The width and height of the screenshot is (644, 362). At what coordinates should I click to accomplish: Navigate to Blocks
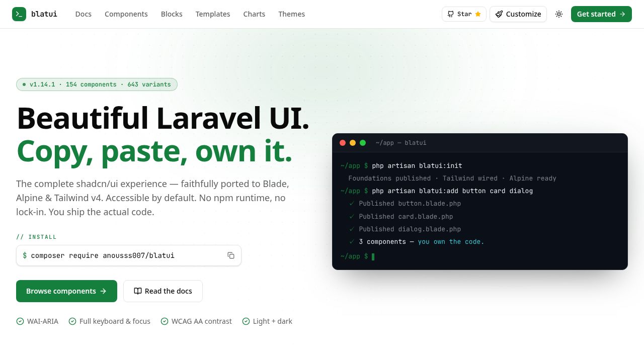(x=172, y=14)
